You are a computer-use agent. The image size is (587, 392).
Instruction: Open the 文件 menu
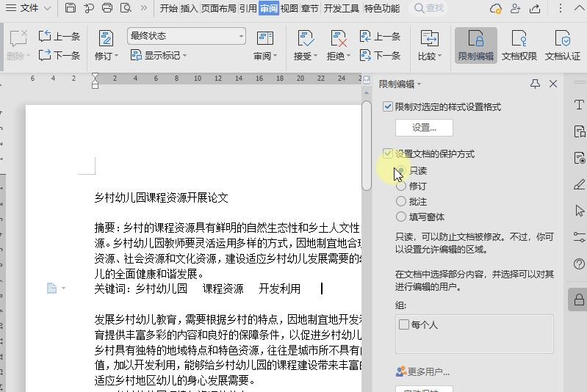[x=29, y=8]
